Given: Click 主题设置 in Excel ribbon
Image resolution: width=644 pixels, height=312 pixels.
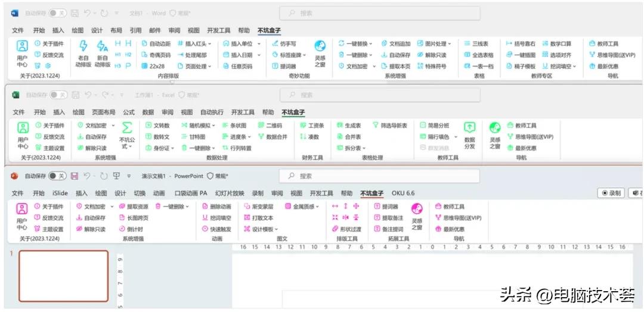Looking at the screenshot, I should tap(50, 148).
